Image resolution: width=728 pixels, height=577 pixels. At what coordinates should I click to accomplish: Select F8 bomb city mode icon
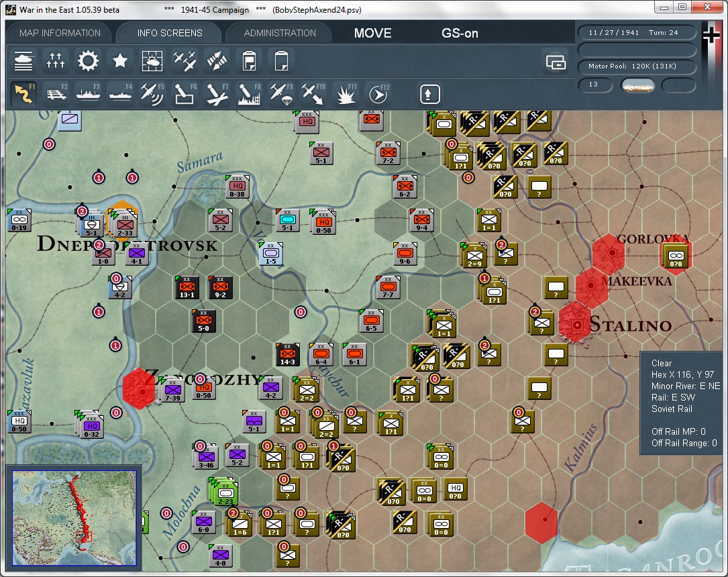250,94
